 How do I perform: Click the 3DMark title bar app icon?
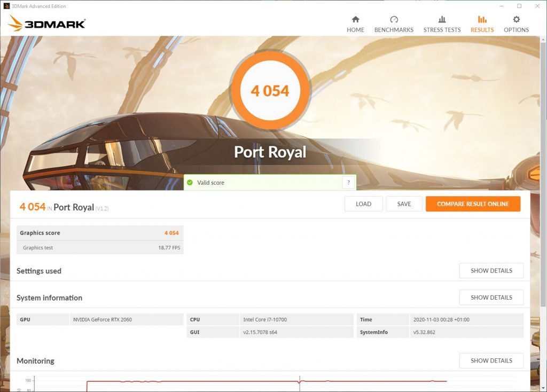click(x=6, y=6)
